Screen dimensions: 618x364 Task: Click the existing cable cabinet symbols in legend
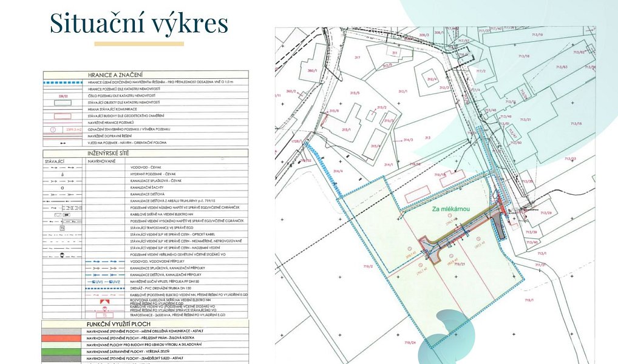click(x=63, y=215)
